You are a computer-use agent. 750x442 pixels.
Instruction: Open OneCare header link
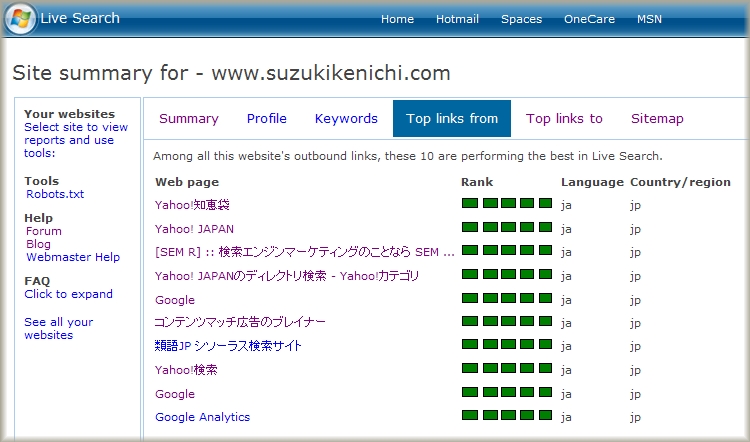(589, 19)
